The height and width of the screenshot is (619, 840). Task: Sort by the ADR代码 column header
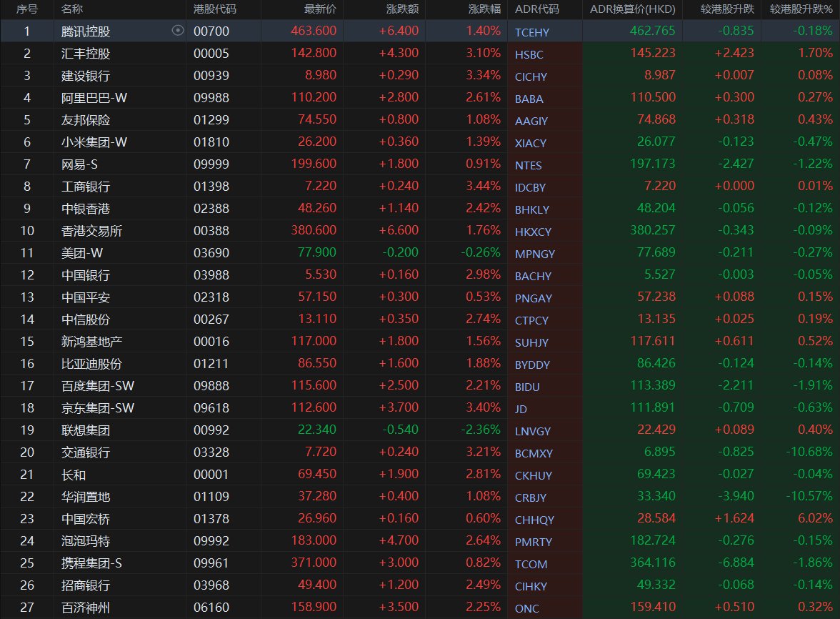coord(537,9)
